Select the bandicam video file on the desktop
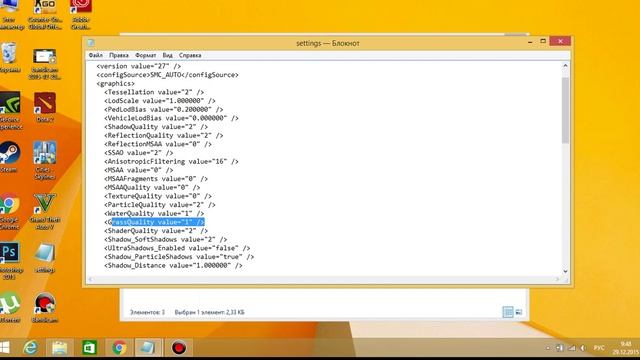This screenshot has width=640, height=360. pos(45,63)
